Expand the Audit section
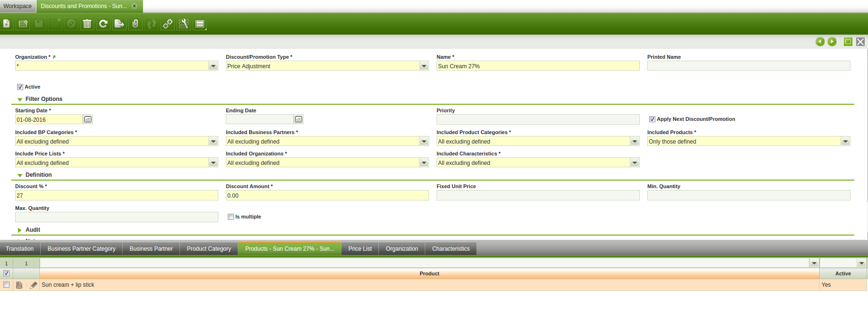Screen dimensions: 868x318 (20, 230)
